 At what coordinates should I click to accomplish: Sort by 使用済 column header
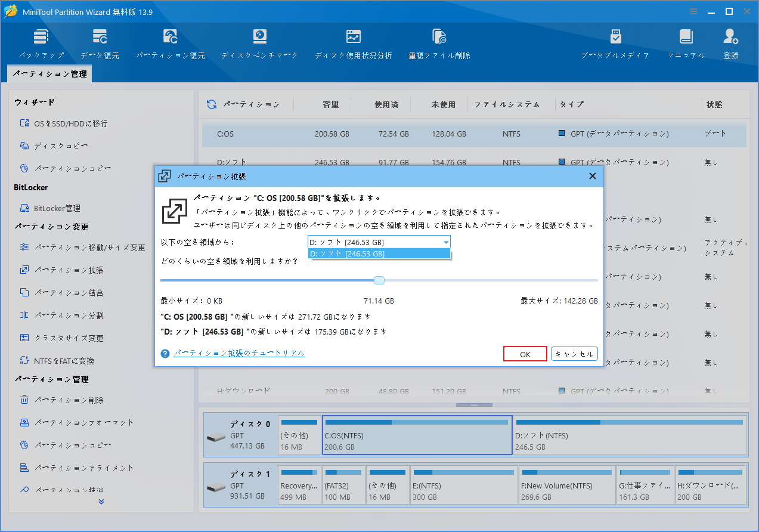click(x=386, y=104)
